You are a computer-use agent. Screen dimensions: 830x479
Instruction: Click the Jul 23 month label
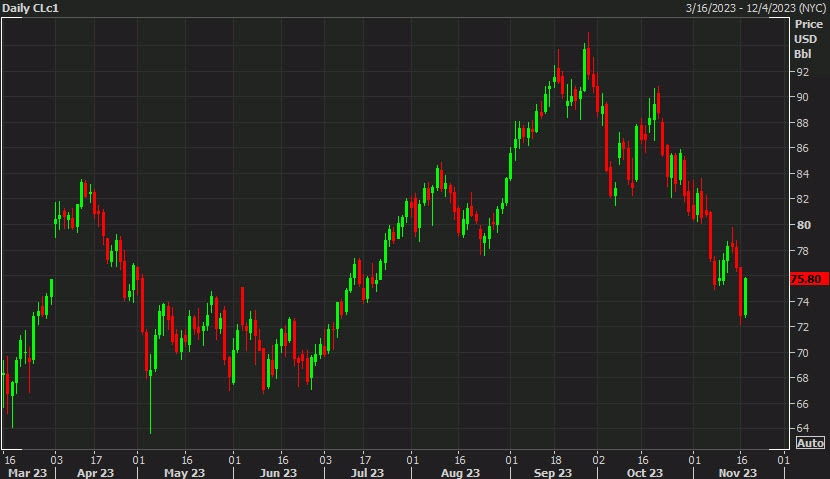click(x=367, y=473)
